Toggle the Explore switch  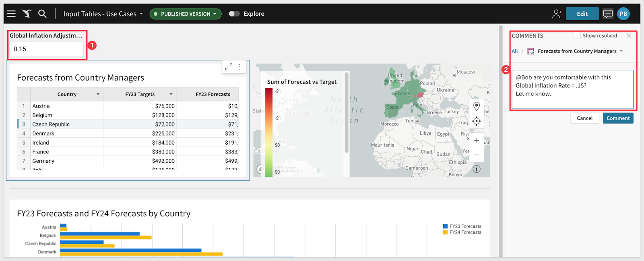234,14
